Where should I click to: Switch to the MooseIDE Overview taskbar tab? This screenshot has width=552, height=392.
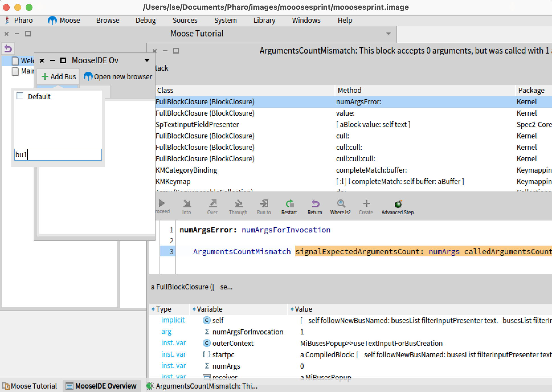(x=102, y=386)
